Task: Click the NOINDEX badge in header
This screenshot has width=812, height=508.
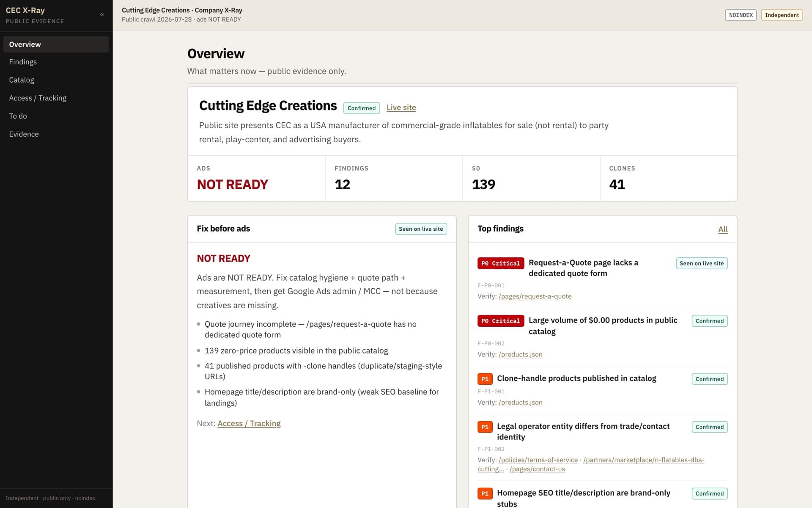Action: (x=741, y=15)
